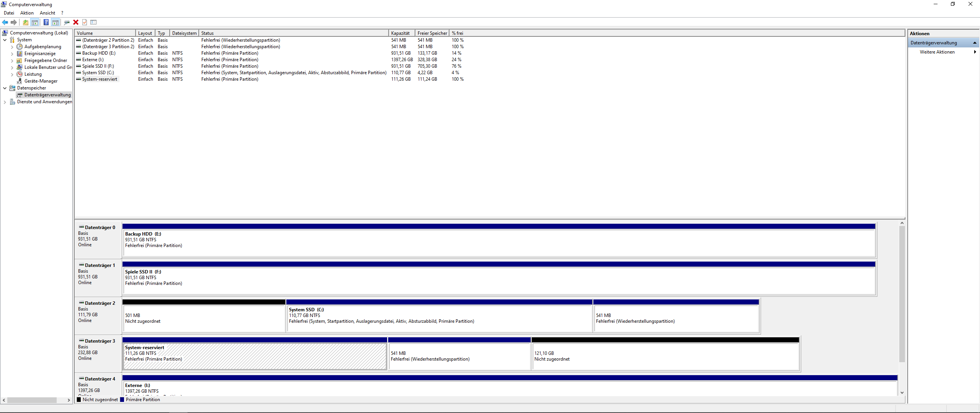Collapse the System tree node
Image resolution: width=980 pixels, height=413 pixels.
click(5, 40)
